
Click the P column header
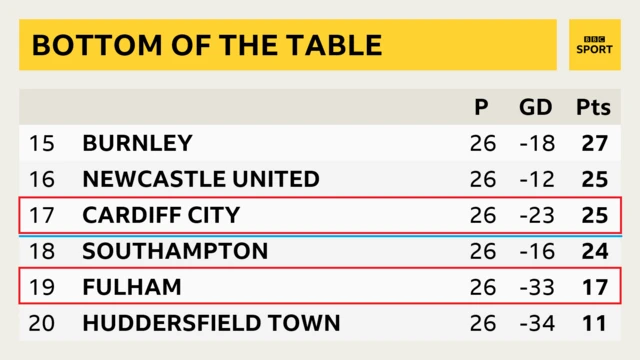481,107
